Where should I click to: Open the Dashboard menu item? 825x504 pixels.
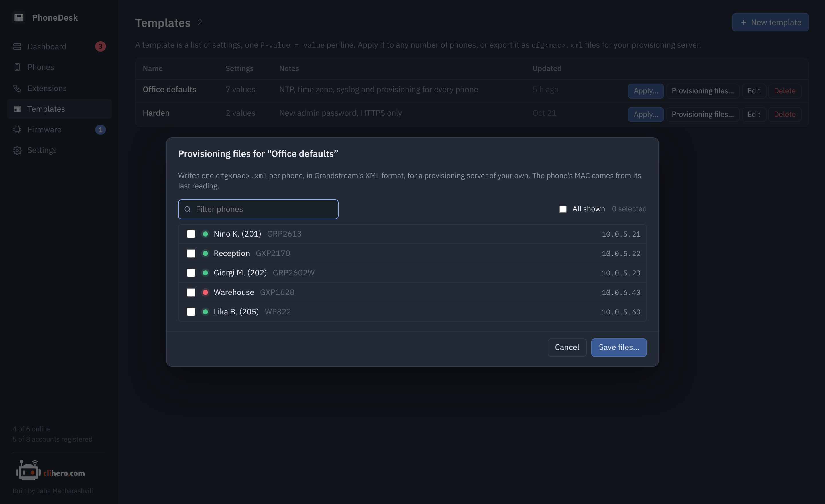point(59,46)
